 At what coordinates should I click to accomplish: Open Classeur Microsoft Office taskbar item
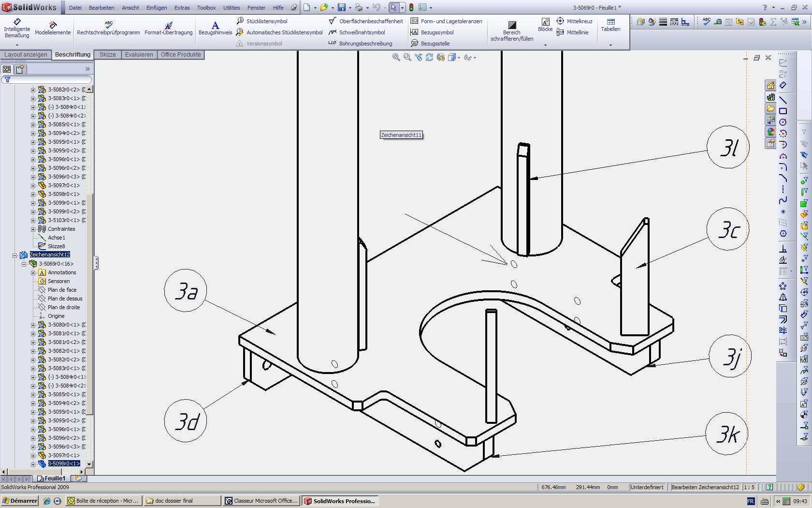coord(261,501)
